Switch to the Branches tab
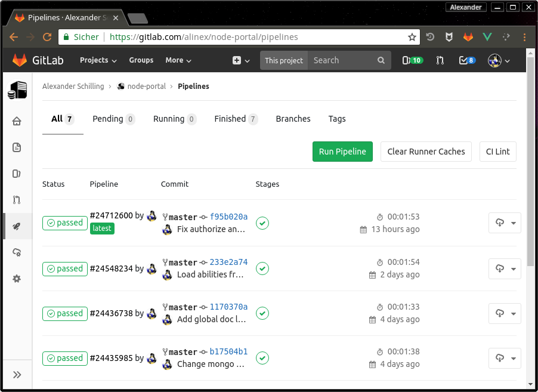 tap(293, 119)
